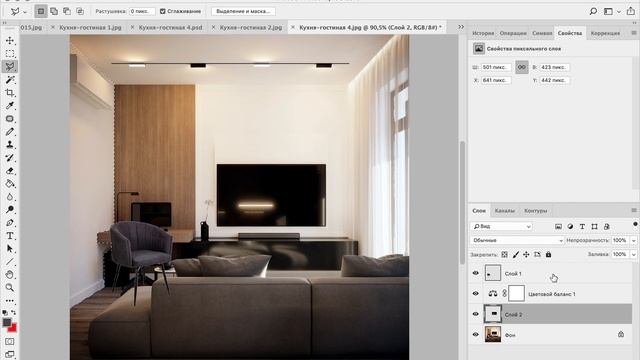The width and height of the screenshot is (640, 360).
Task: Hide the Слой 1 layer
Action: [476, 273]
